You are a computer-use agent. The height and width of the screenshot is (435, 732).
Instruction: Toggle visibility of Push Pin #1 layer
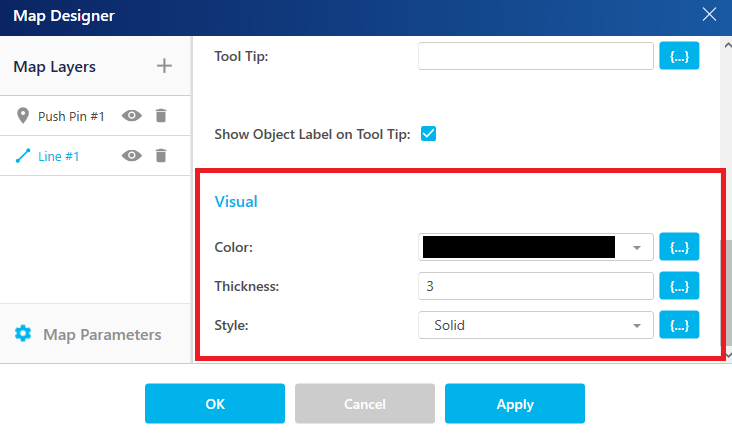132,115
